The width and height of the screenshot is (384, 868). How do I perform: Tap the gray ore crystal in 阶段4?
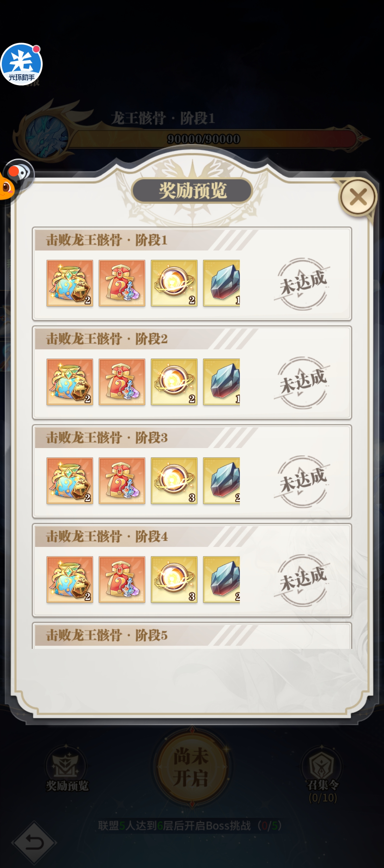pyautogui.click(x=222, y=580)
